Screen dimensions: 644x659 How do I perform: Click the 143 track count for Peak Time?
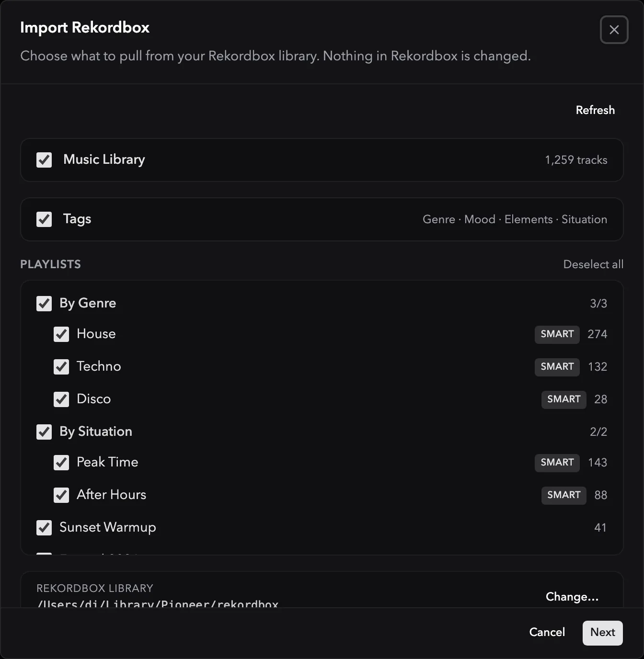point(598,463)
